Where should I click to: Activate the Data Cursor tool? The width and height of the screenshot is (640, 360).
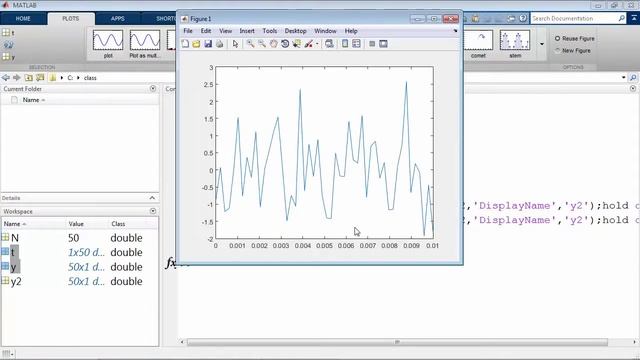click(297, 44)
